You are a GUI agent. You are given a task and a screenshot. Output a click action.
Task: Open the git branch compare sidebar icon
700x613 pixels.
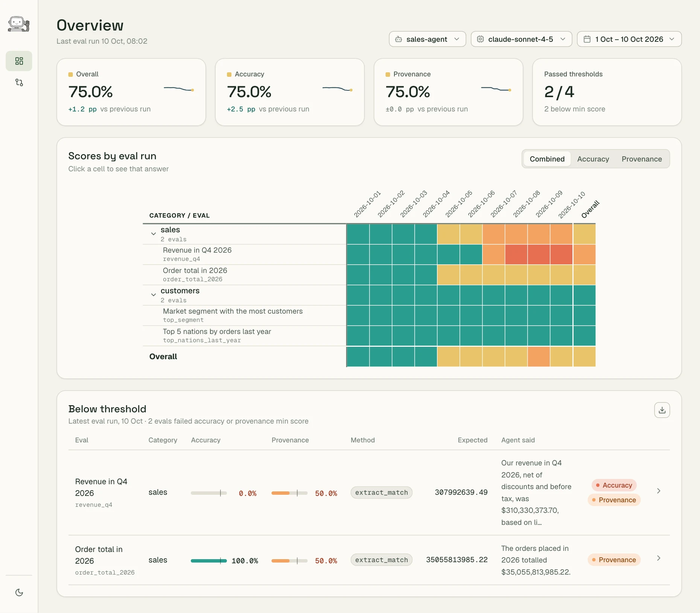(19, 82)
